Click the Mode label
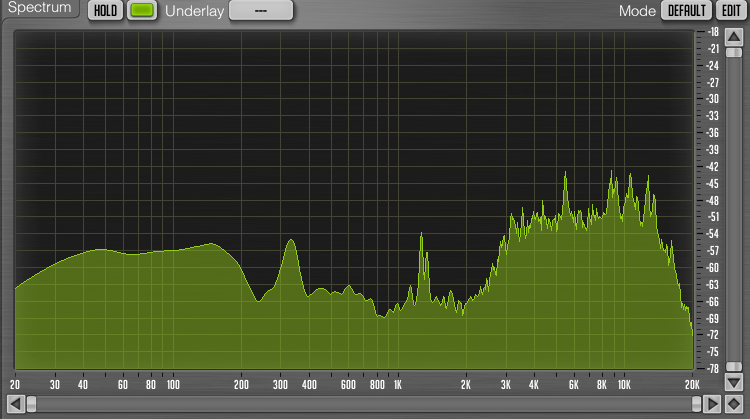The height and width of the screenshot is (419, 750). (636, 11)
